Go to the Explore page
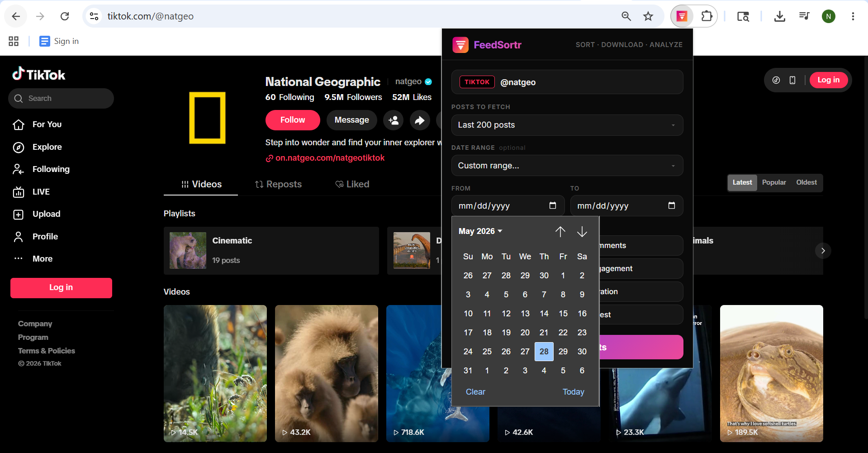 coord(47,147)
